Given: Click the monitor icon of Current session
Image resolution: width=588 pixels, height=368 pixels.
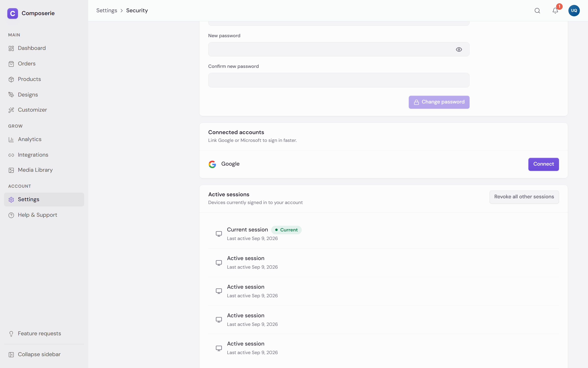Looking at the screenshot, I should tap(219, 234).
